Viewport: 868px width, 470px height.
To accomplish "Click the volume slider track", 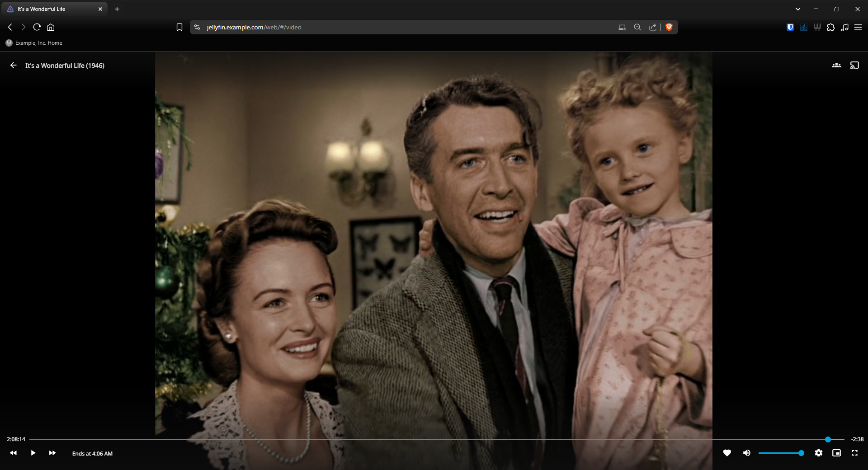I will 779,453.
